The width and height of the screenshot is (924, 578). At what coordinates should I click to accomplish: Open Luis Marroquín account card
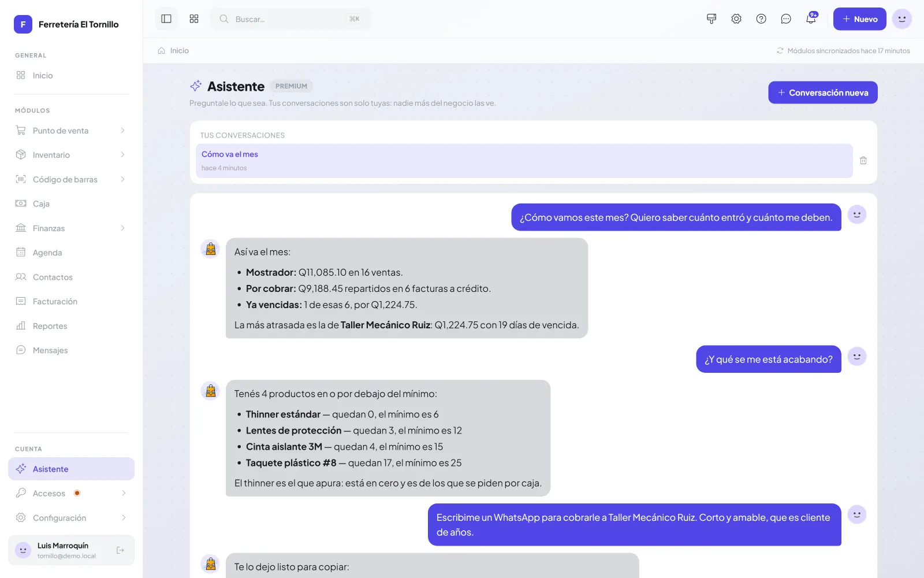coord(72,550)
